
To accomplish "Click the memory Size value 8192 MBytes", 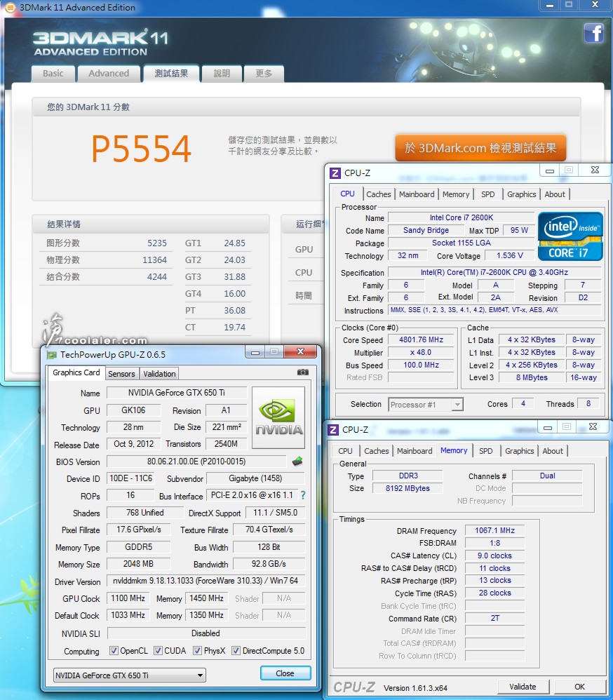I will 407,488.
